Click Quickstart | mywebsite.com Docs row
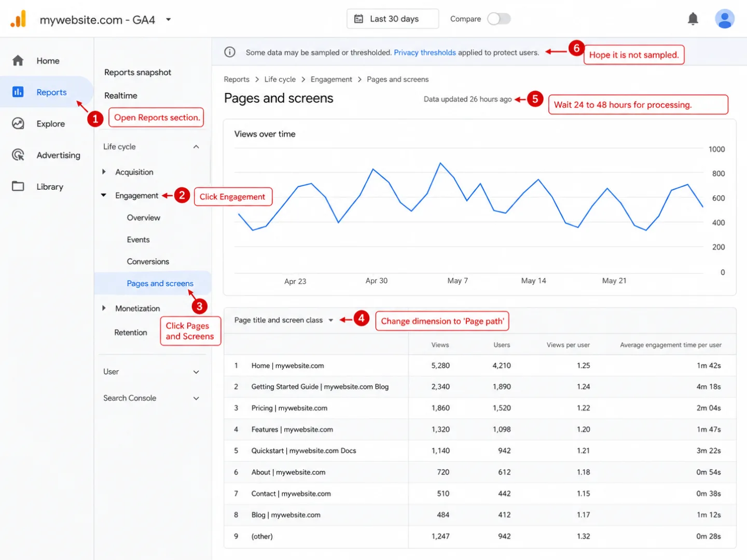The width and height of the screenshot is (747, 560). [480, 451]
